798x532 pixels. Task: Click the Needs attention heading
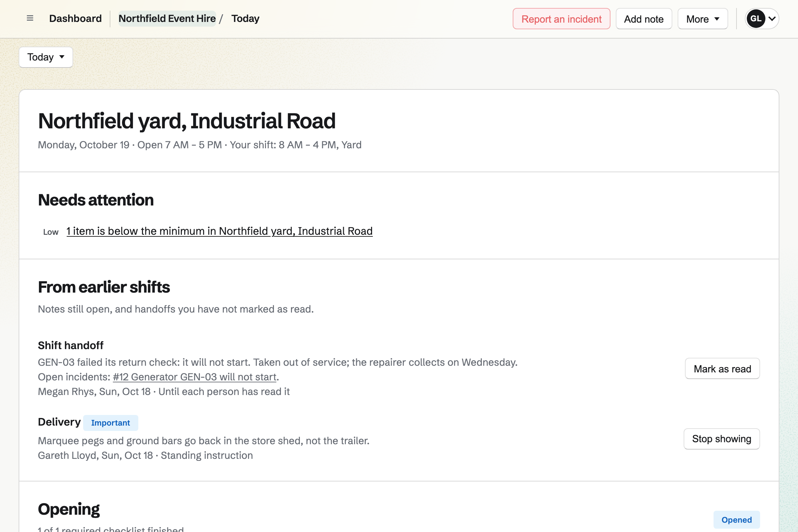[96, 200]
